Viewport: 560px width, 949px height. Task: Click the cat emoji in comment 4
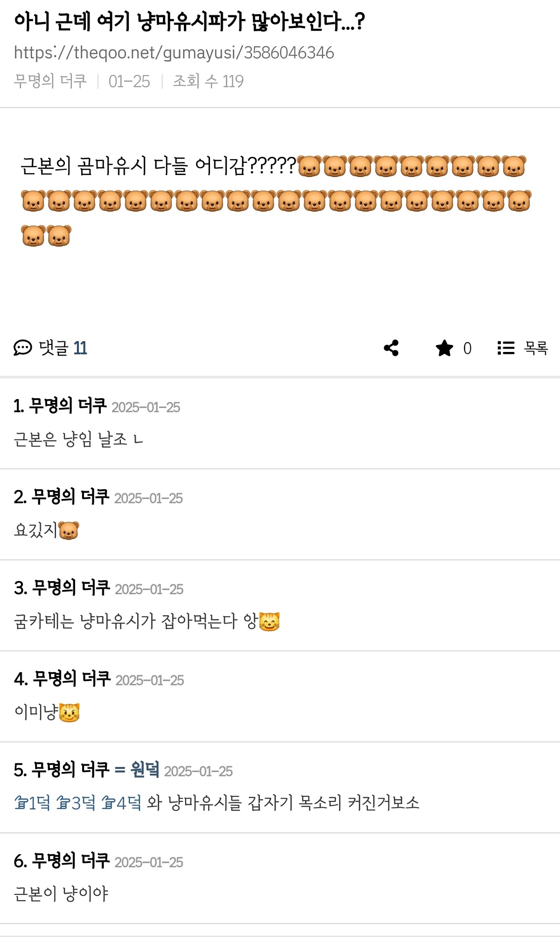70,712
